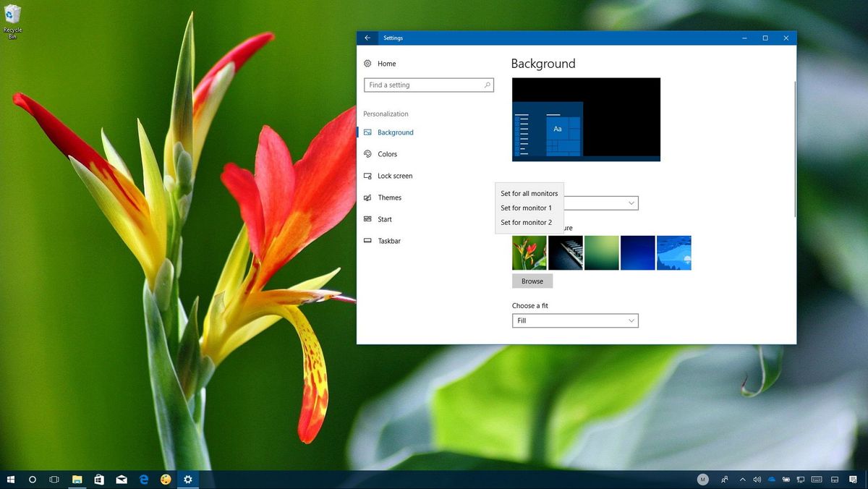Choose Set for all monitors
Image resolution: width=868 pixels, height=489 pixels.
[529, 193]
